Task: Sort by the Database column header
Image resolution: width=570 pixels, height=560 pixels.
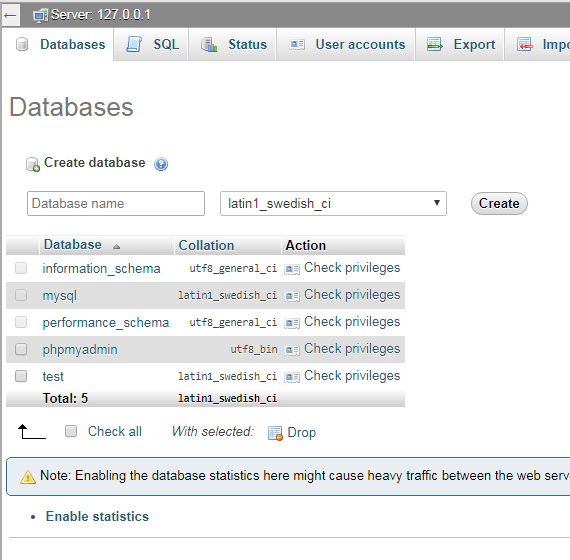Action: [x=73, y=245]
